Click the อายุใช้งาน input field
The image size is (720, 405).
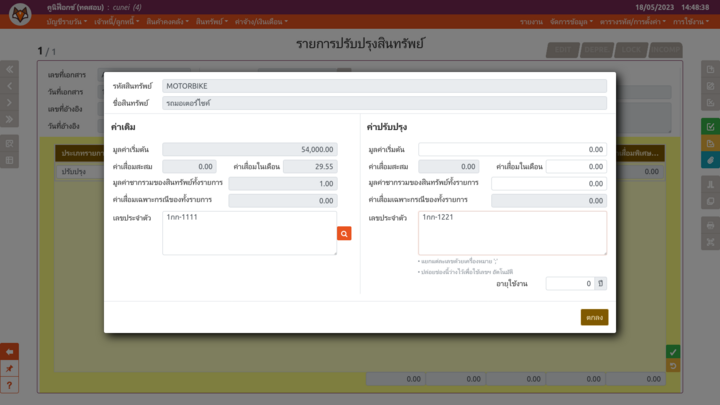tap(570, 283)
